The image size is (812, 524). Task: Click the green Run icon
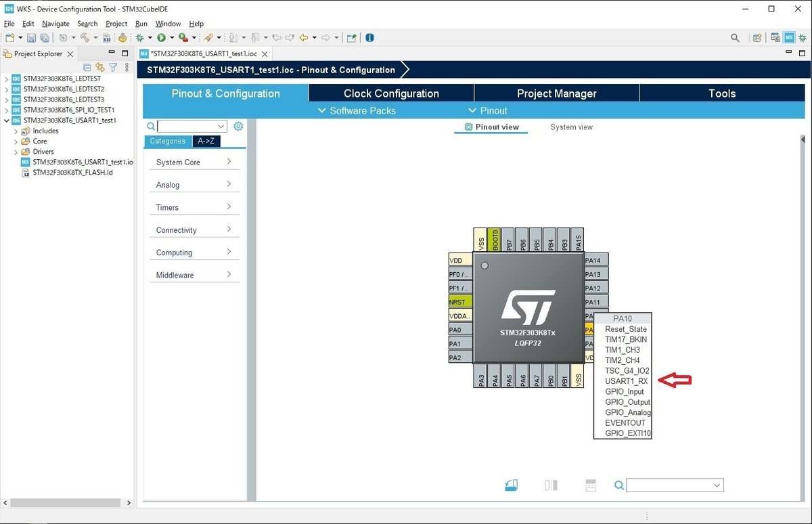pyautogui.click(x=162, y=38)
